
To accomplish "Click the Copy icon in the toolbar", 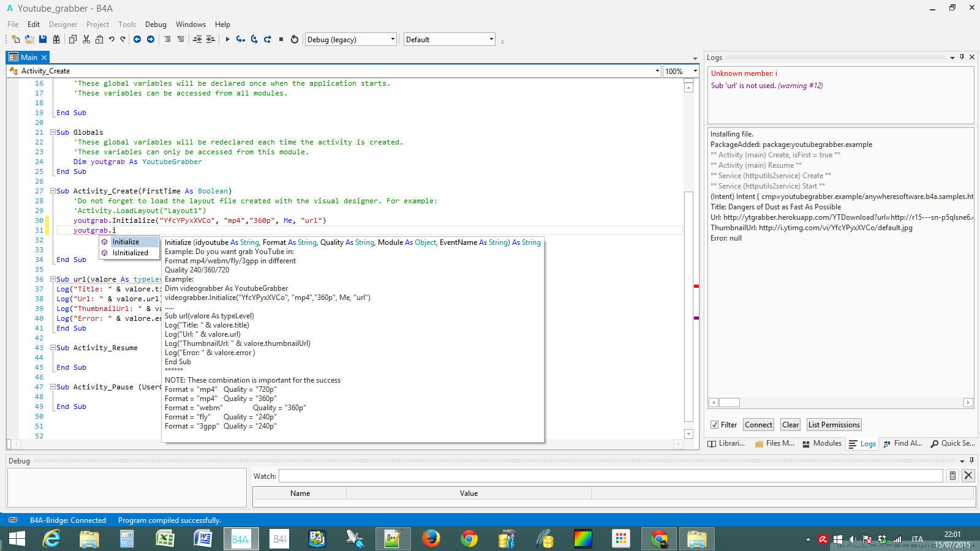I will (73, 39).
